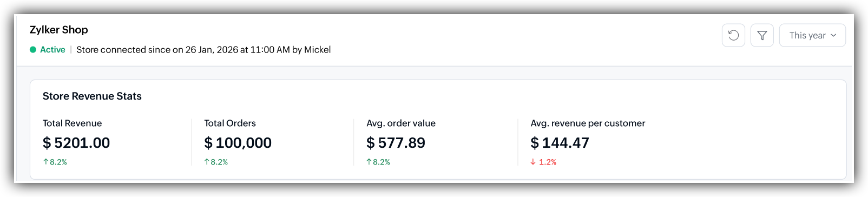Select the $ 144.47 revenue per customer value
Image resolution: width=868 pixels, height=197 pixels.
pos(560,143)
